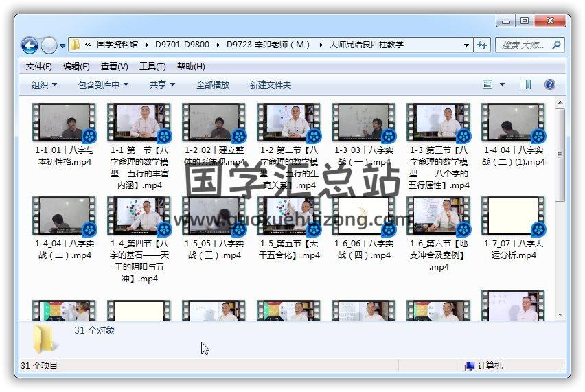Screen dimensions: 585x392
Task: Select video 1-2_02 建立整体的系统观.mp4
Action: click(214, 135)
